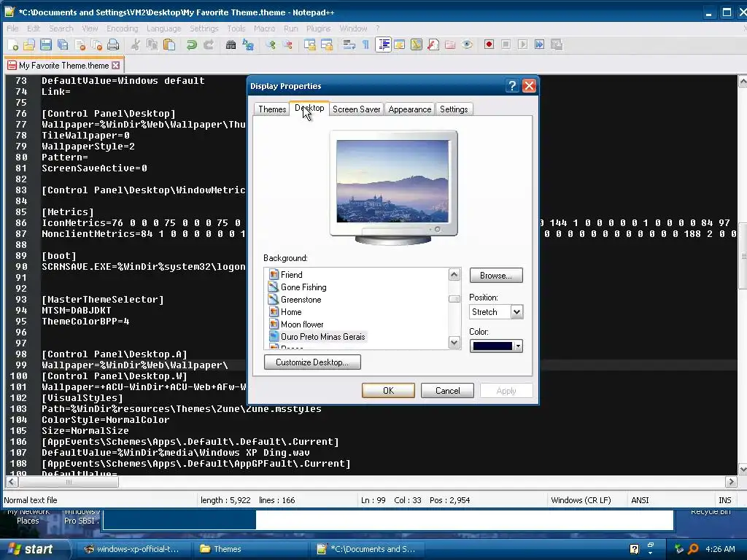Click the Redo toolbar arrow
The image size is (747, 560).
tap(209, 44)
